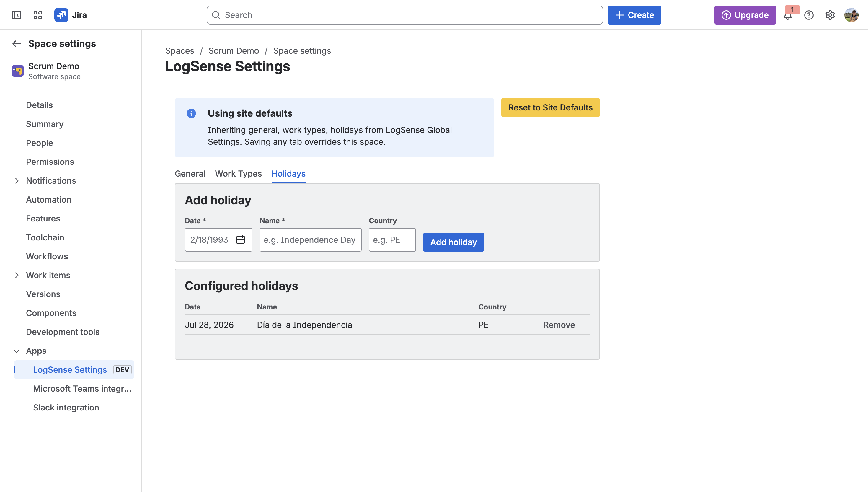Focus the Search field

[x=404, y=15]
